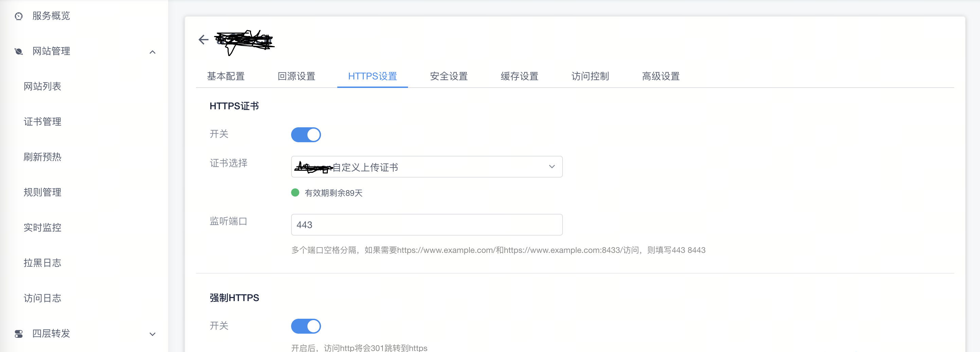980x352 pixels.
Task: Open the 缓存设置 tab
Action: pyautogui.click(x=520, y=76)
